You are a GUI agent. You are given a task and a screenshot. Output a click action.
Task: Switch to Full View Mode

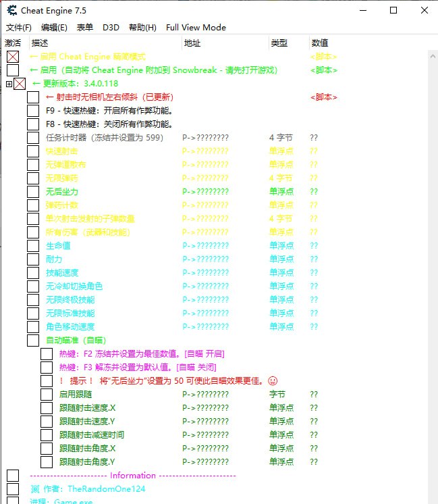196,28
